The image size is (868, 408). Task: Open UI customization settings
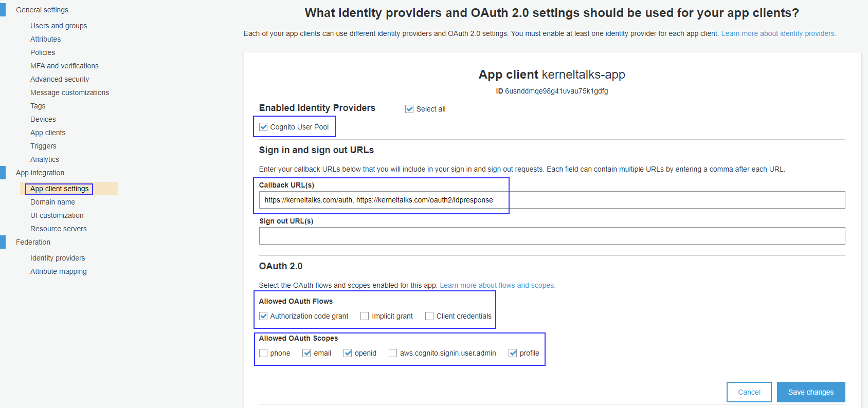pos(57,215)
